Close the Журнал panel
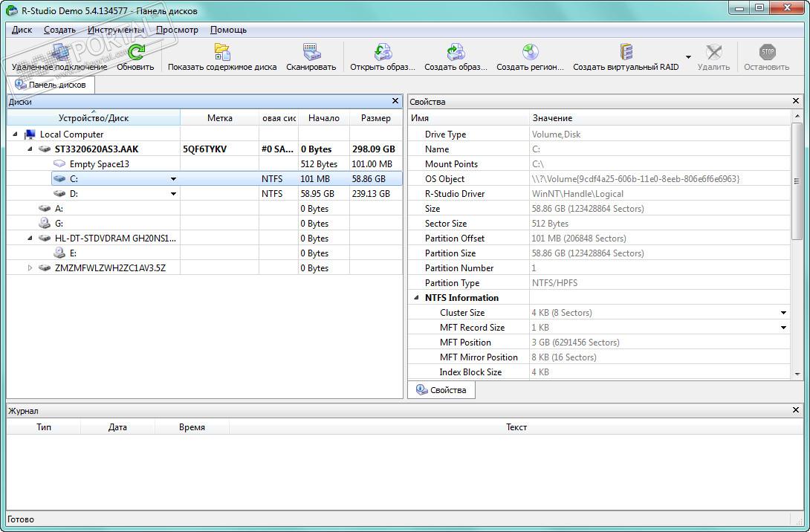Image resolution: width=810 pixels, height=532 pixels. [796, 410]
